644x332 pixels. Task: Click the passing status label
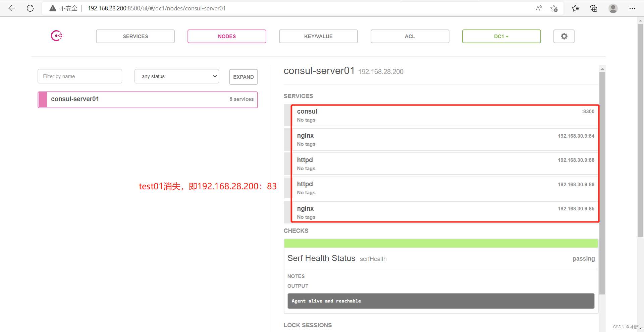(584, 259)
